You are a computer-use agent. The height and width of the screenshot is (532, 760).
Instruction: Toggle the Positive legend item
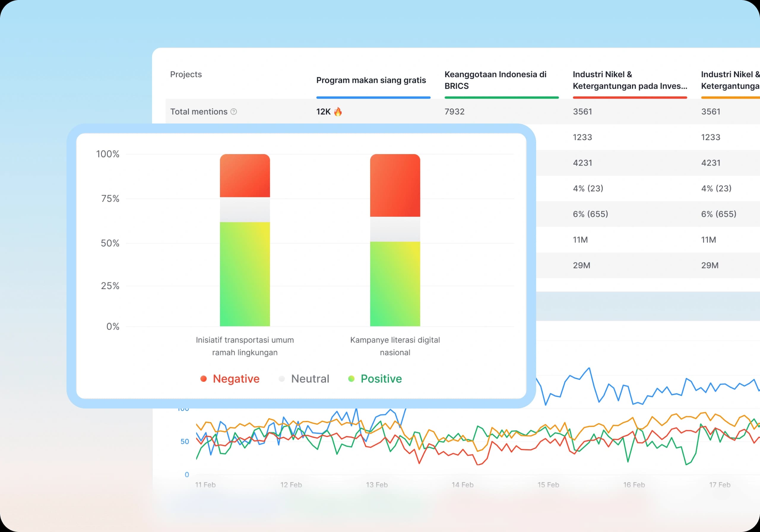[x=375, y=379]
